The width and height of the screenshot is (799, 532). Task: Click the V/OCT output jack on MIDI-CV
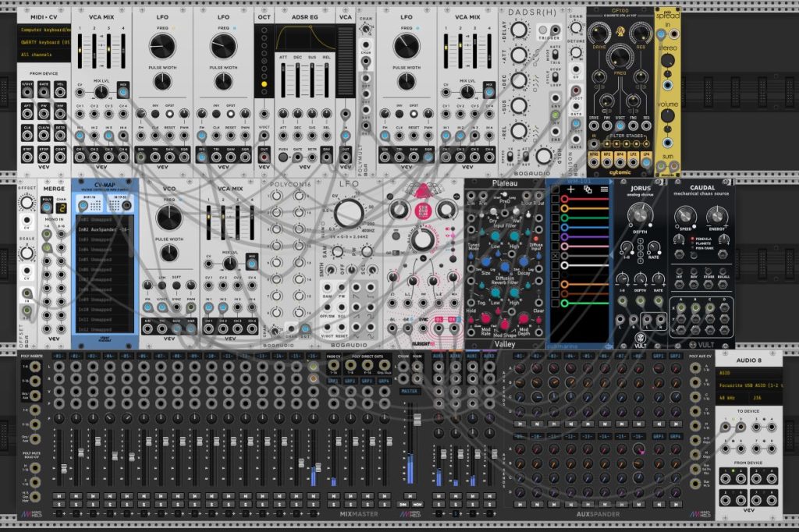[x=27, y=92]
